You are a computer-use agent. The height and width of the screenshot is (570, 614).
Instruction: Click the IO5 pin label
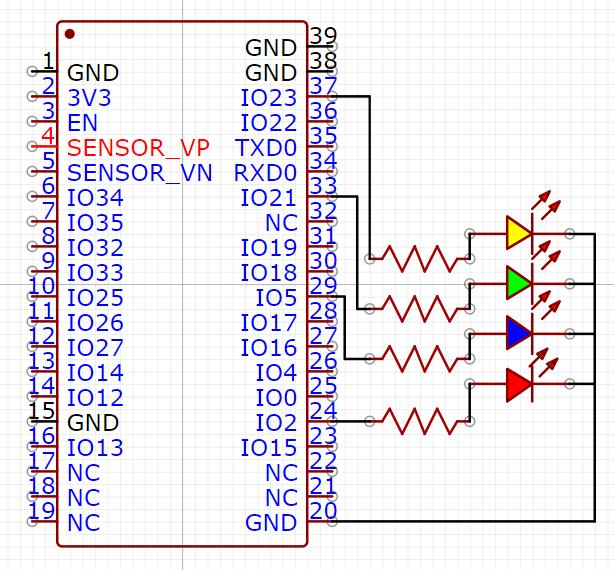click(x=276, y=298)
